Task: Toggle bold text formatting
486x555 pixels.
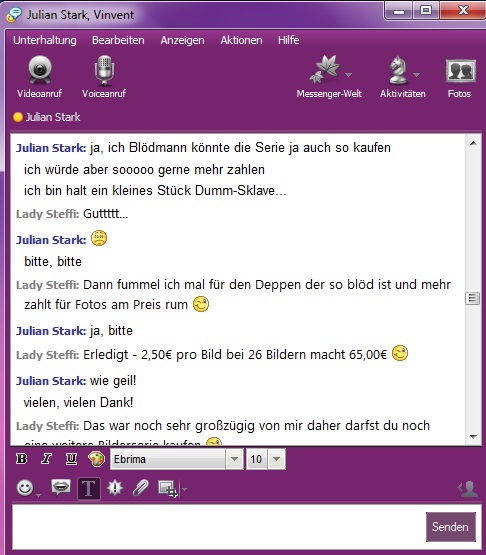Action: 22,459
